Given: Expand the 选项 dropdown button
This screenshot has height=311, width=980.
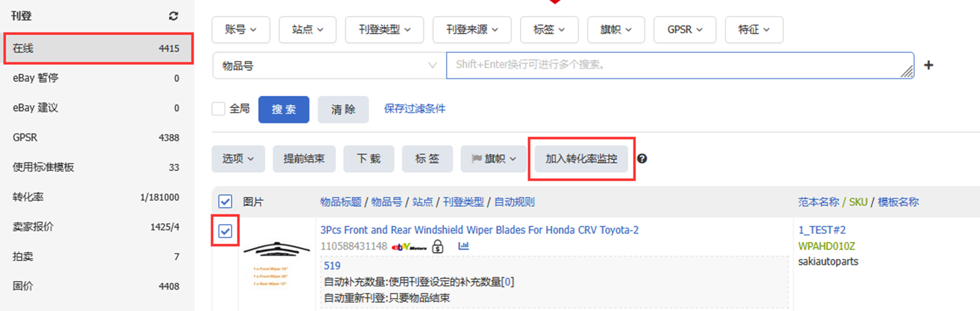Looking at the screenshot, I should (238, 159).
